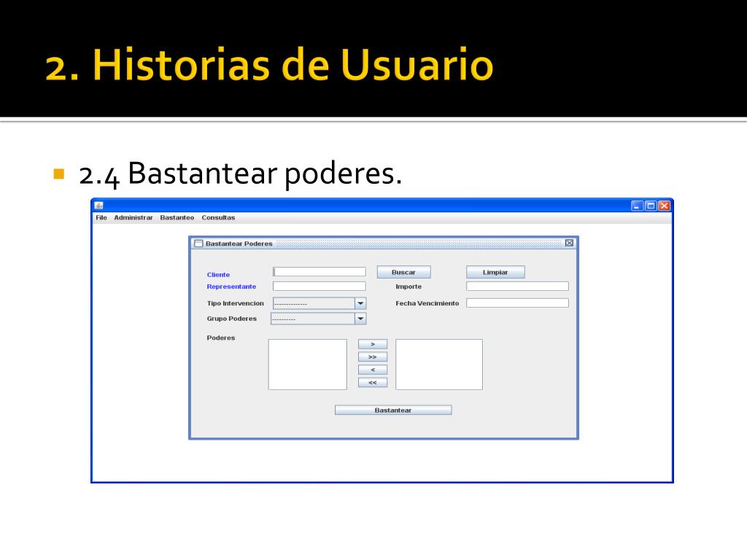
Task: Close the Bastantear Poderes internal frame
Action: point(569,243)
